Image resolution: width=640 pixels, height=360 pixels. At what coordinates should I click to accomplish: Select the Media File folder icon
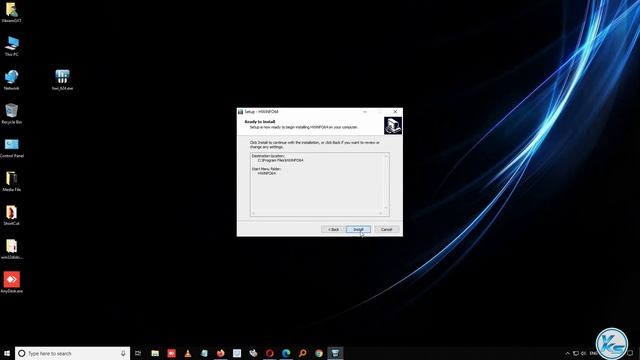[x=11, y=181]
